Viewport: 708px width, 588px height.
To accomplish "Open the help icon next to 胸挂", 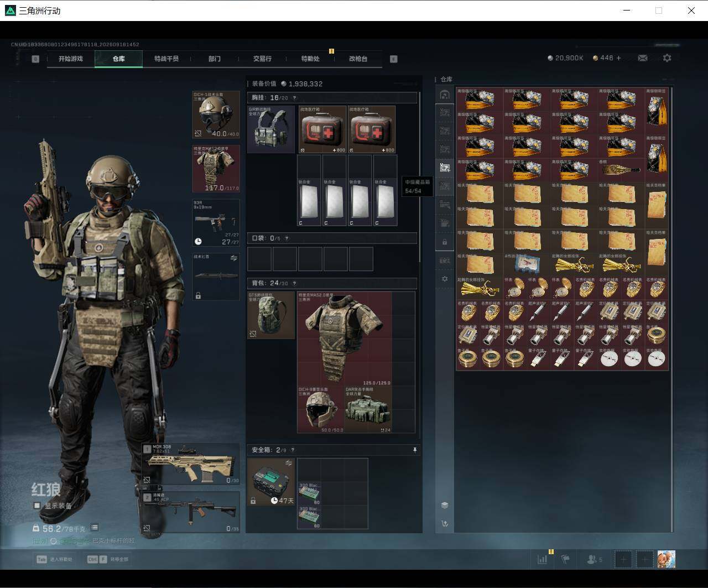I will [x=294, y=98].
